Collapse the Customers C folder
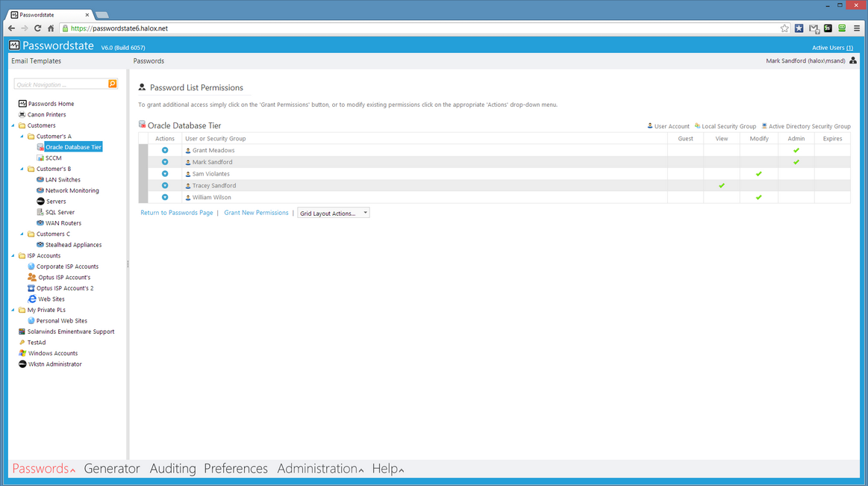 click(x=22, y=234)
